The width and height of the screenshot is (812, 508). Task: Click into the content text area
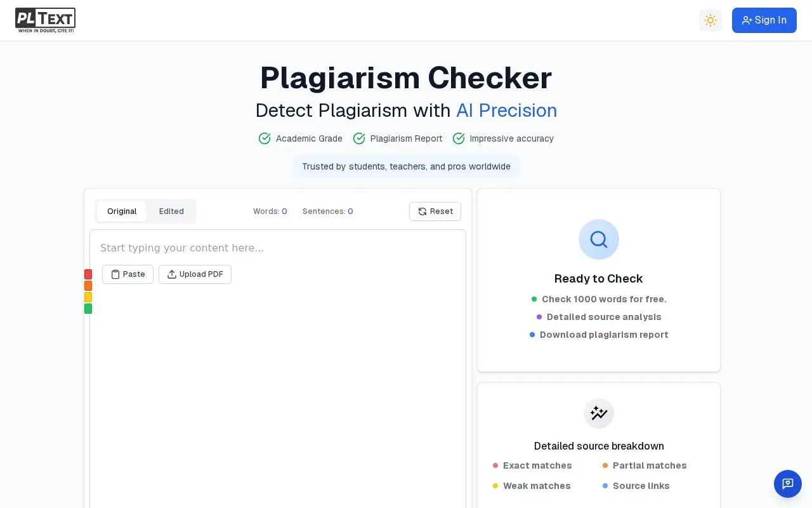278,368
